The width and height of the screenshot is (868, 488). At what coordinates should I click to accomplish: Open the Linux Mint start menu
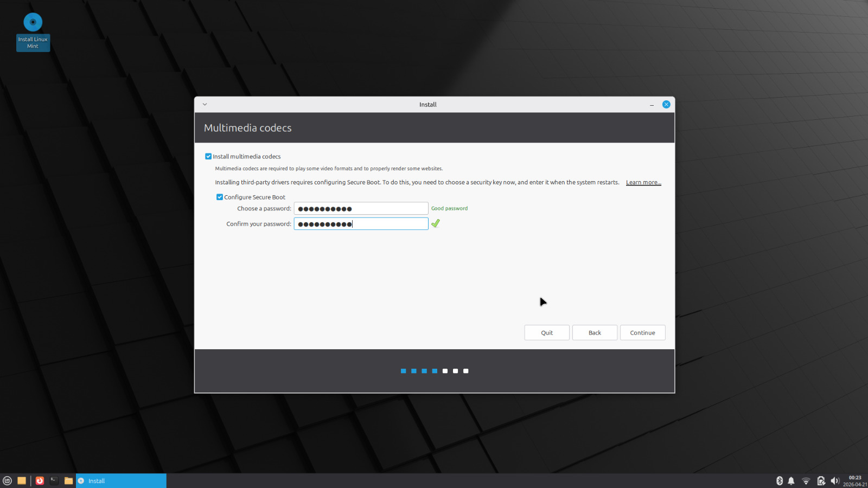point(7,480)
